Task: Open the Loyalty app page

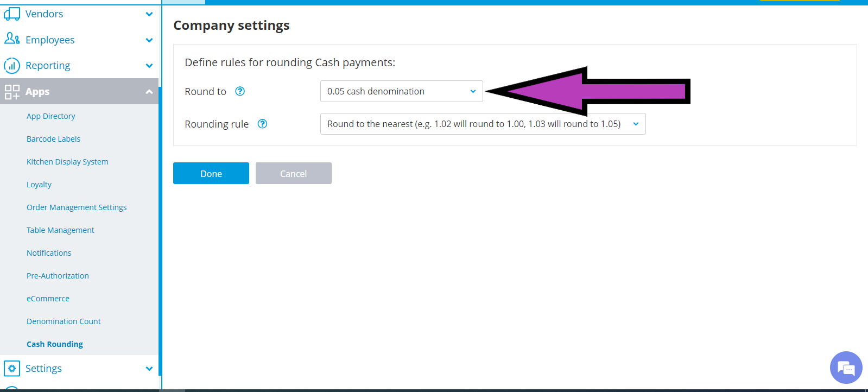Action: pos(39,185)
